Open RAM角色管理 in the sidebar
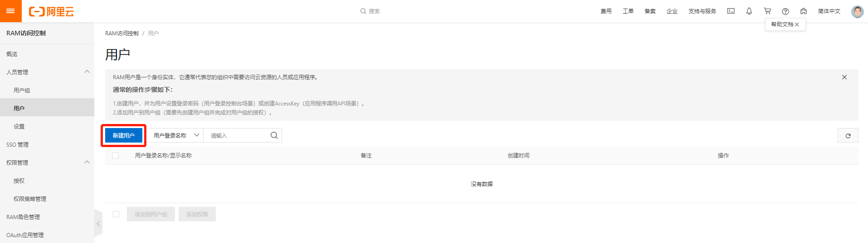Viewport: 868px width, 243px height. click(x=23, y=217)
